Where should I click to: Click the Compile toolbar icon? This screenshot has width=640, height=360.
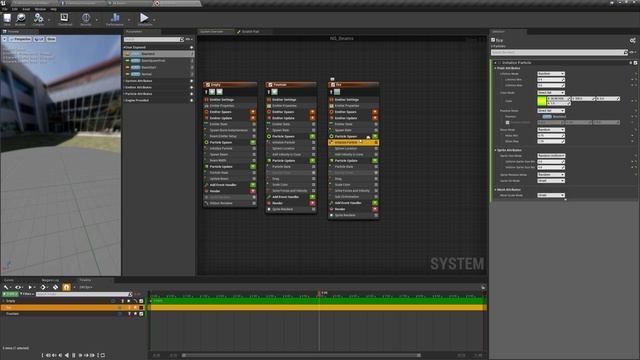pyautogui.click(x=38, y=18)
